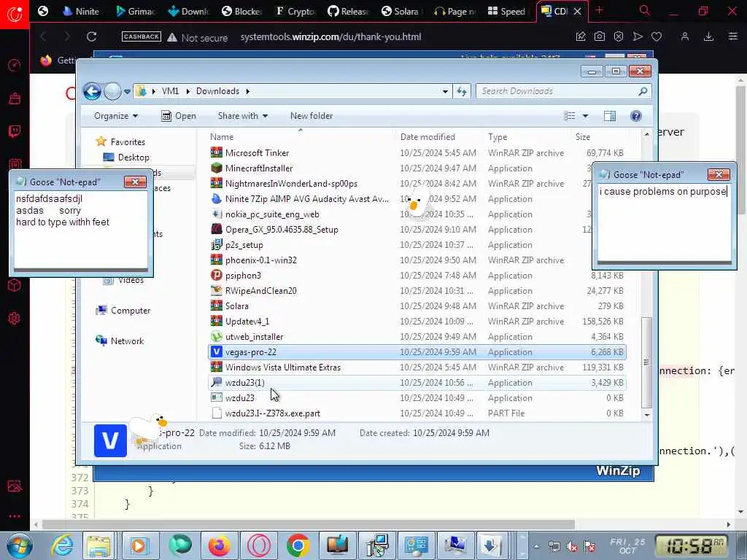747x560 pixels.
Task: Switch to Grimace browser tab
Action: 135,11
